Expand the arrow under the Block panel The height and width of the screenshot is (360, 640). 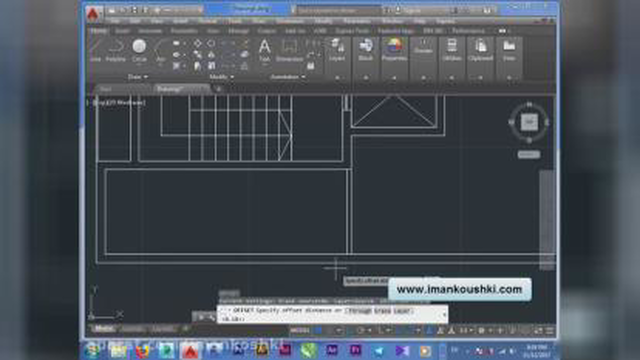(x=366, y=77)
